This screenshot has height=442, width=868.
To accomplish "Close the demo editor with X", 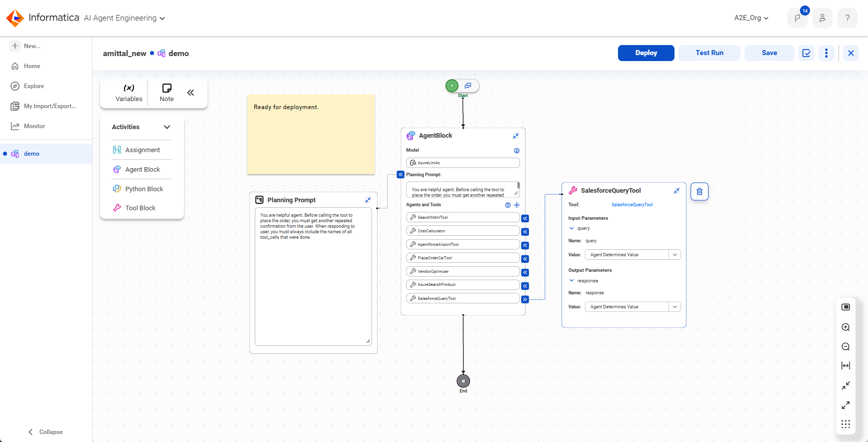I will coord(851,53).
